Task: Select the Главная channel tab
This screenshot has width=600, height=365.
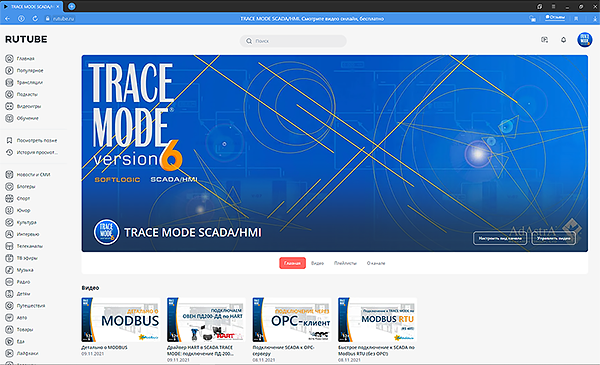Action: pos(292,263)
